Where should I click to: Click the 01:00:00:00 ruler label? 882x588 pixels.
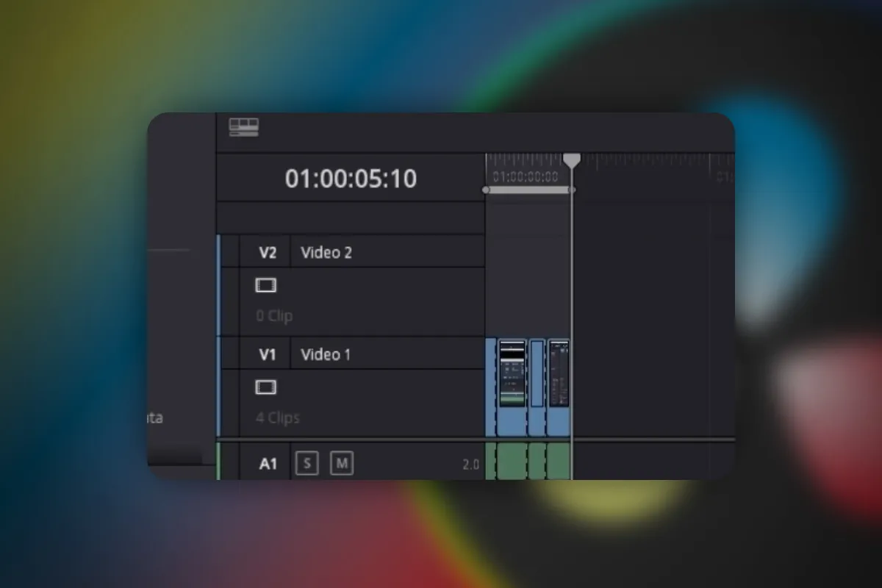525,177
